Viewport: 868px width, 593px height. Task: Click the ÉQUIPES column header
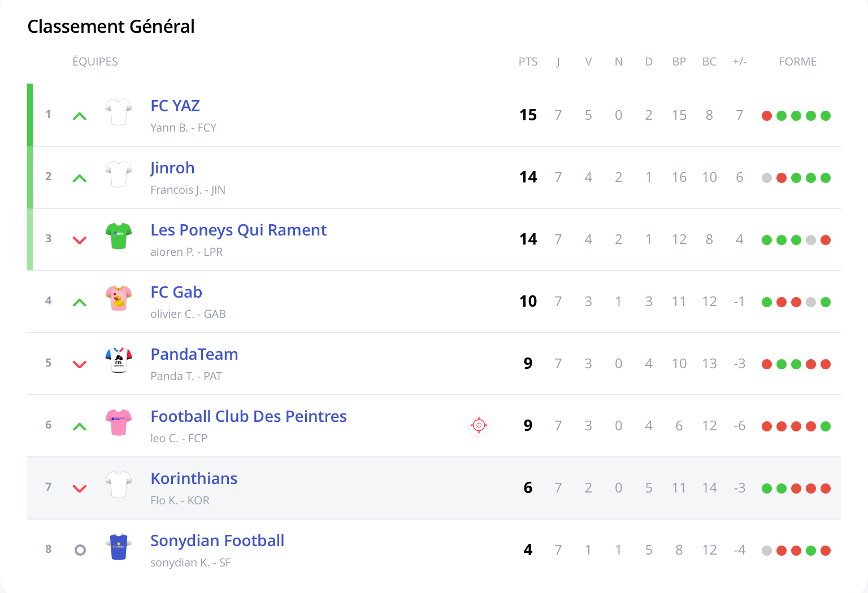[95, 62]
